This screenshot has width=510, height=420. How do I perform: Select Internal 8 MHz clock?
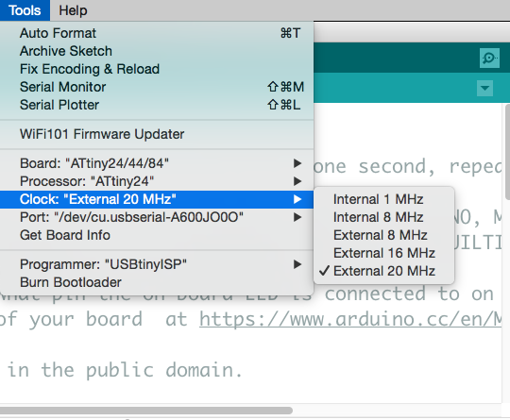click(383, 217)
